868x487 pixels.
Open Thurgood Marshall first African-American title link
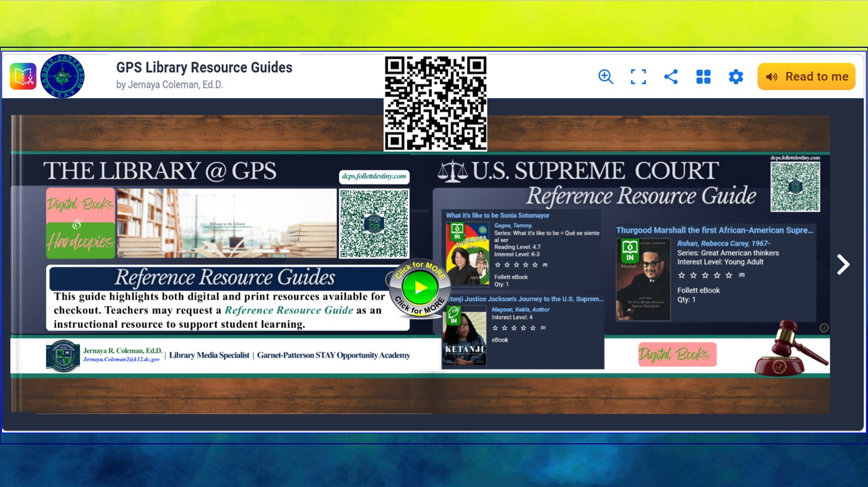(715, 230)
